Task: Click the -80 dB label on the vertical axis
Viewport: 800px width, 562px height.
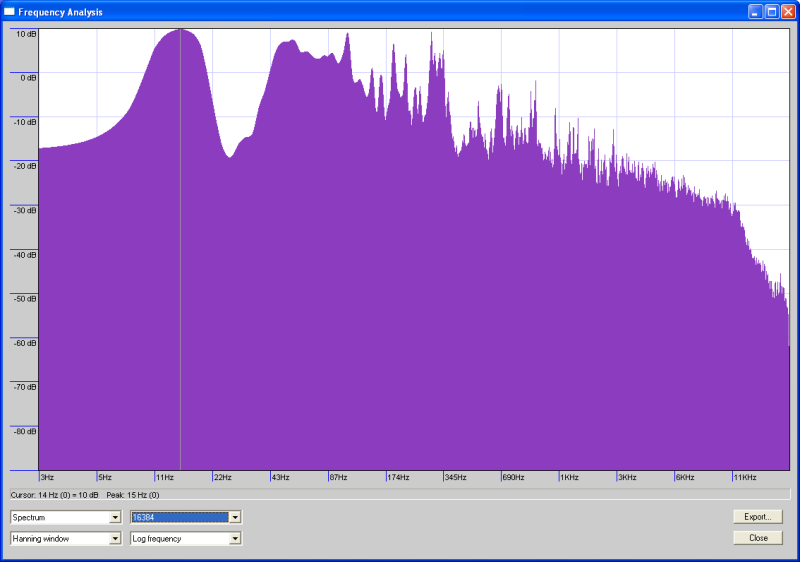Action: click(25, 431)
